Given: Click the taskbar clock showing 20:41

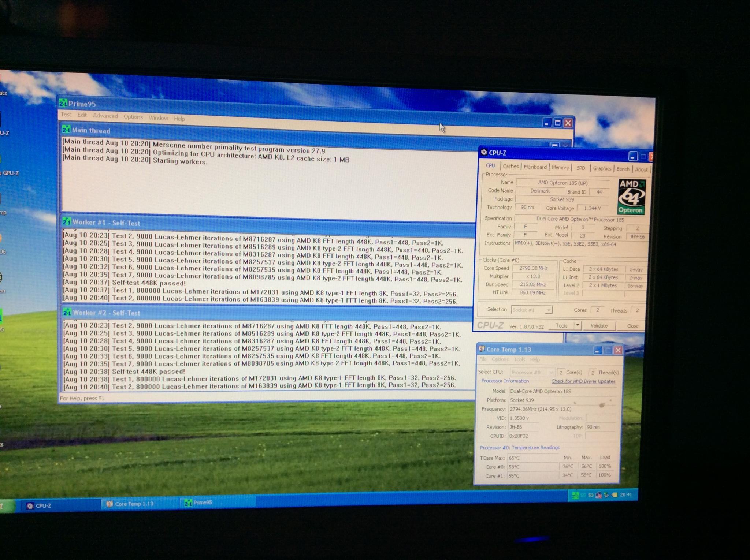Looking at the screenshot, I should [x=626, y=494].
